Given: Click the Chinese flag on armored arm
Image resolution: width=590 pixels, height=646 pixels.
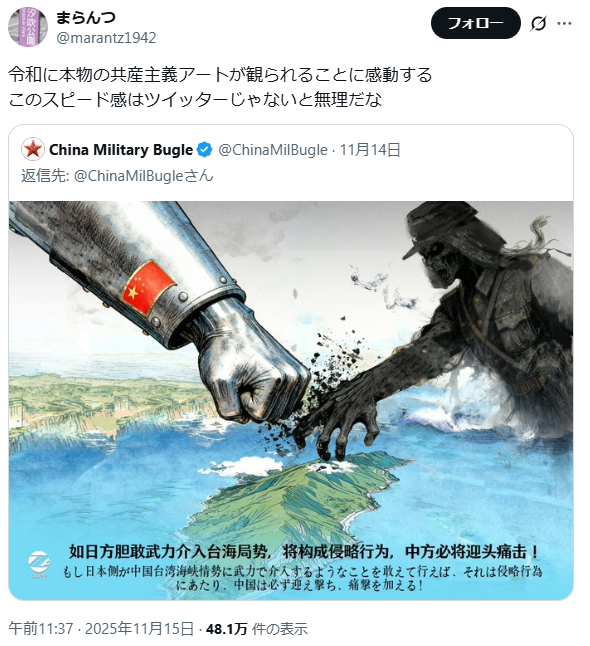Looking at the screenshot, I should 149,287.
